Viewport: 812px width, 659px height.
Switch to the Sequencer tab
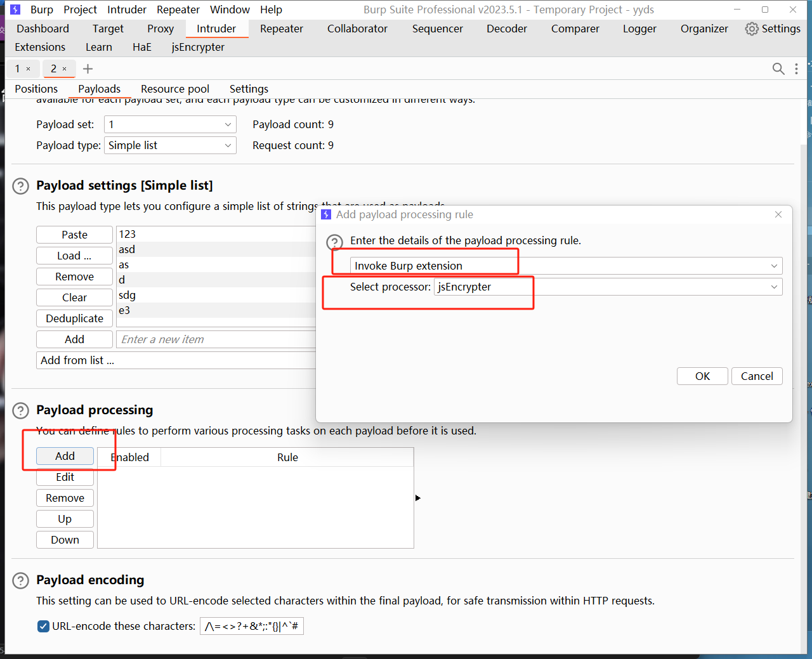tap(438, 29)
